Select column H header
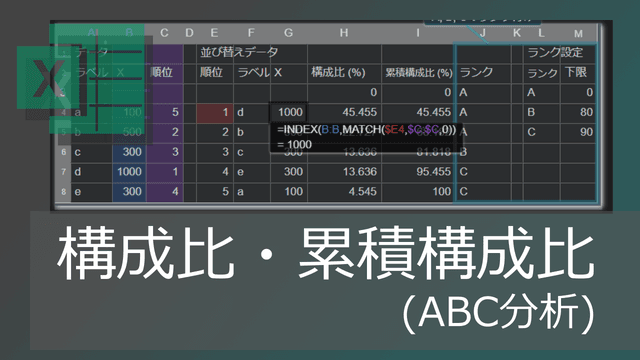The width and height of the screenshot is (640, 360). (344, 33)
